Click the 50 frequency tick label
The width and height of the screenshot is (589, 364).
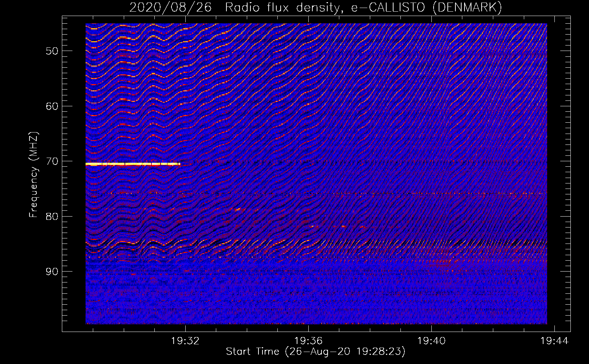coord(52,51)
